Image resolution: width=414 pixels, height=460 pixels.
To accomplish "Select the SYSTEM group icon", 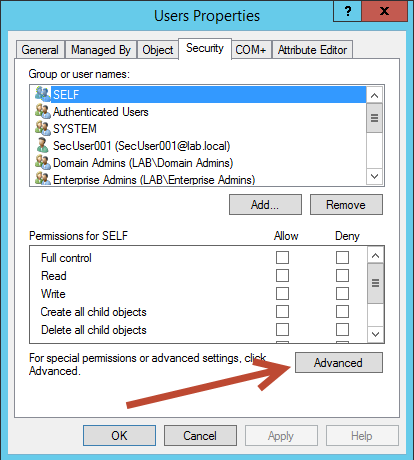I will tap(42, 128).
